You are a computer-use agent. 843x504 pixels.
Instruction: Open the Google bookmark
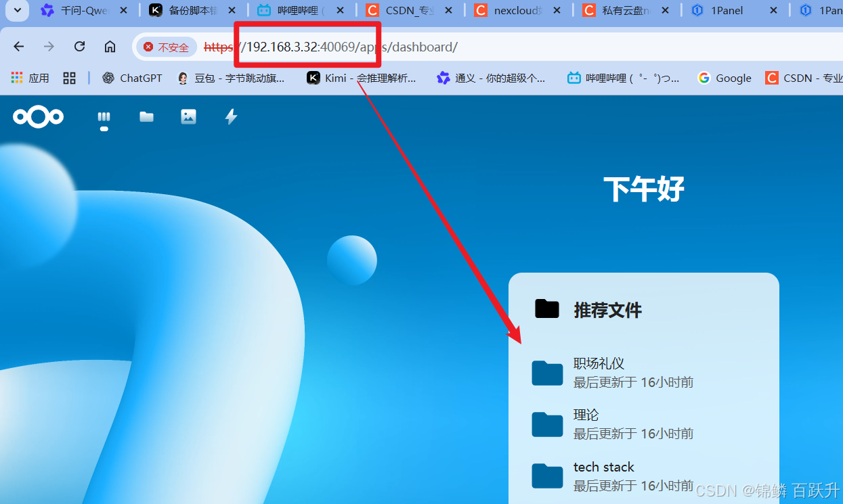coord(725,78)
